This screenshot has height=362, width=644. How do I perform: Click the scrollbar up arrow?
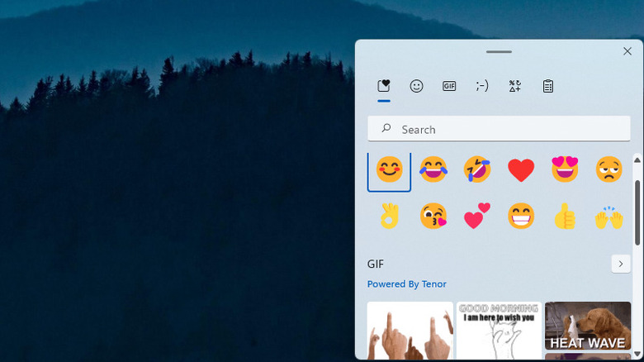point(637,160)
